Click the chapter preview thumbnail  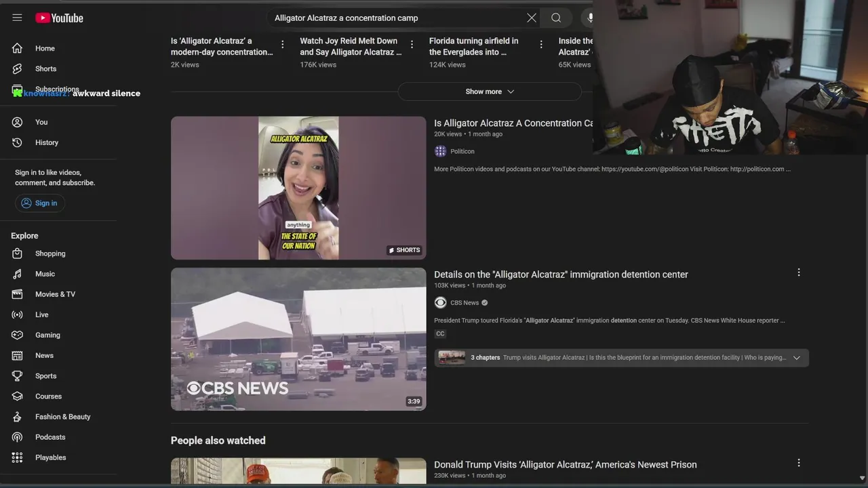452,357
